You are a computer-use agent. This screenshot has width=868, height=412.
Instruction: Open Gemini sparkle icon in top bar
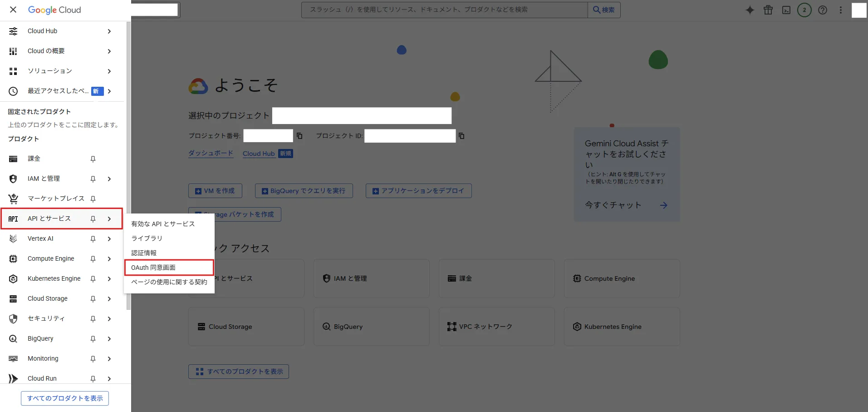coord(750,10)
